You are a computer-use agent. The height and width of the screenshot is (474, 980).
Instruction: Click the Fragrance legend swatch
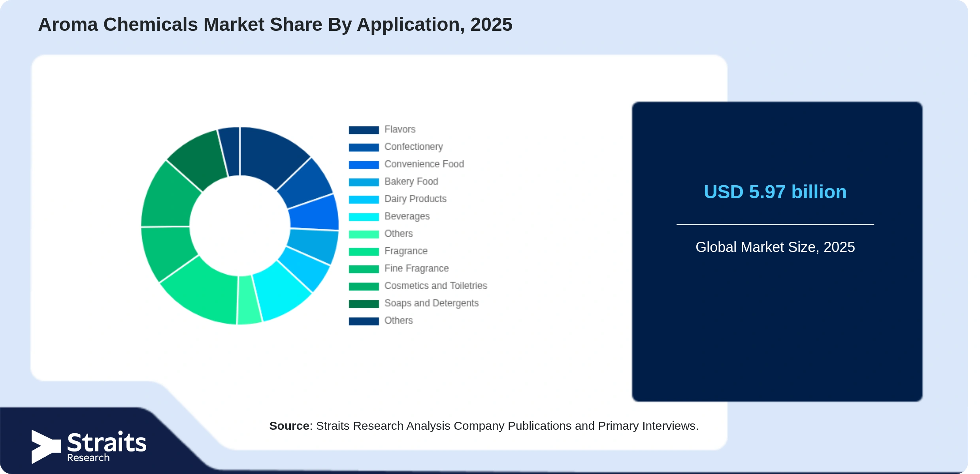pyautogui.click(x=364, y=252)
